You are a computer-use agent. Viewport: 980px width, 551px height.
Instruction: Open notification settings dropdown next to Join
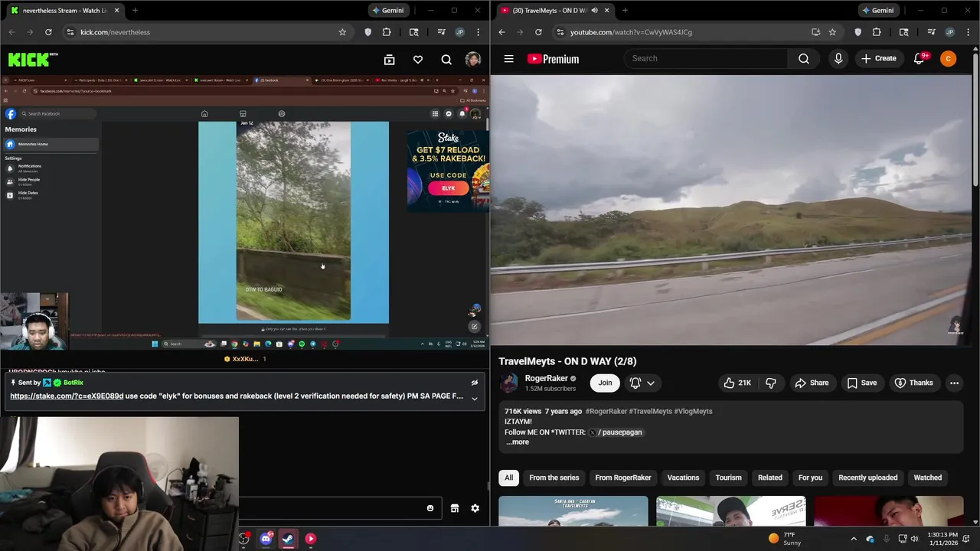pos(642,383)
